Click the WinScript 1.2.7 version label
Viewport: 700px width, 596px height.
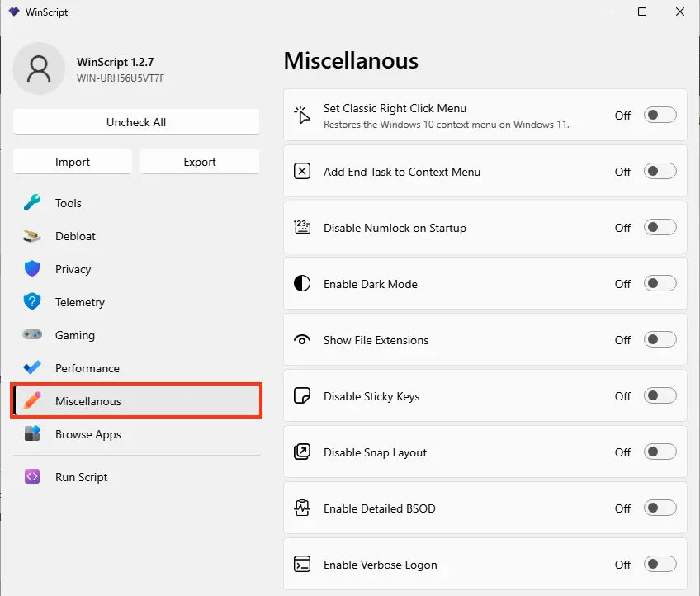116,62
